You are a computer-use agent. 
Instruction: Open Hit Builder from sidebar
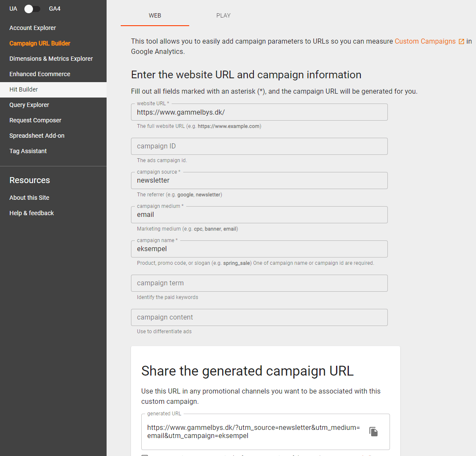click(x=24, y=89)
